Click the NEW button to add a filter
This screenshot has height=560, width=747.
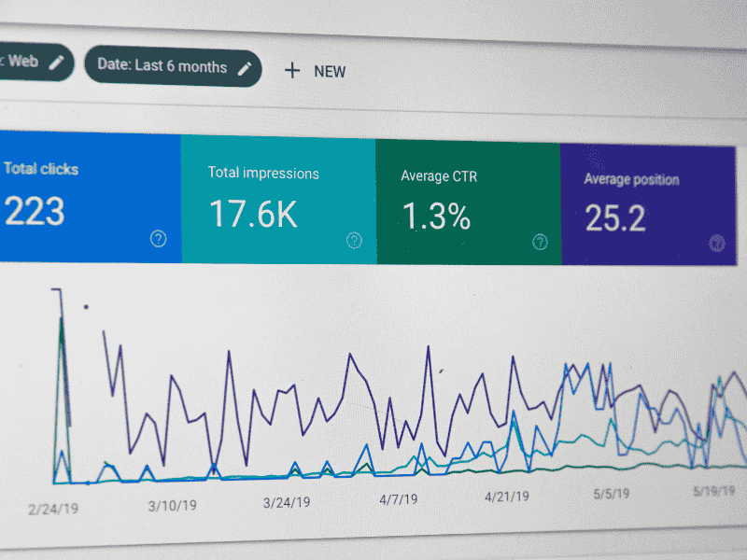pos(316,70)
